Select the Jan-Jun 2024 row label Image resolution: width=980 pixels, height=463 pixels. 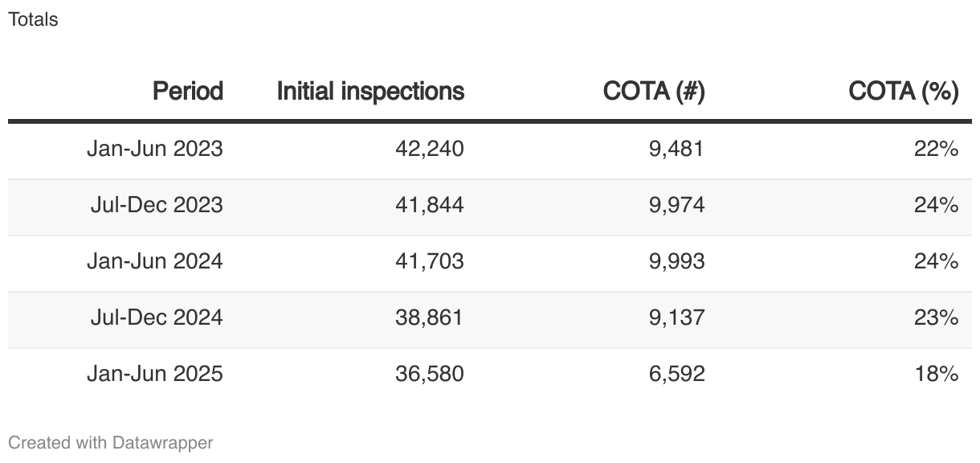pyautogui.click(x=155, y=262)
